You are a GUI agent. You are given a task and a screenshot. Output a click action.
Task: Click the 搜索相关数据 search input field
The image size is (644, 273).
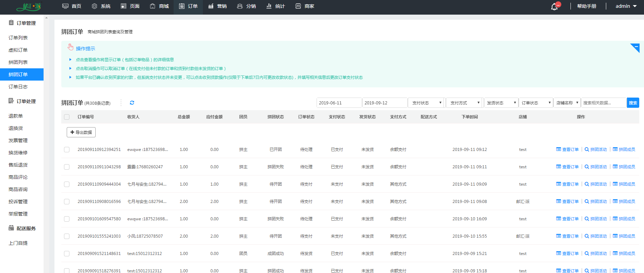[x=603, y=103]
